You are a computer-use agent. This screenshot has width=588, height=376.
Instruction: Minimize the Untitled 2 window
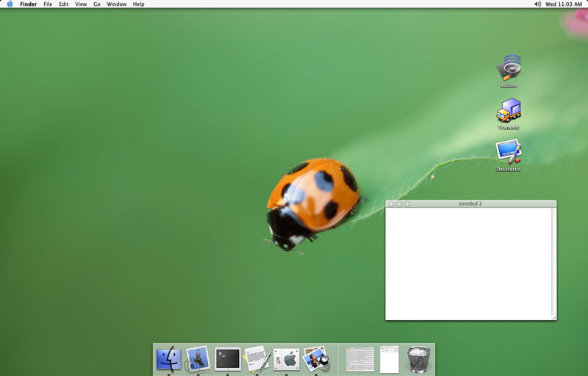pos(399,203)
